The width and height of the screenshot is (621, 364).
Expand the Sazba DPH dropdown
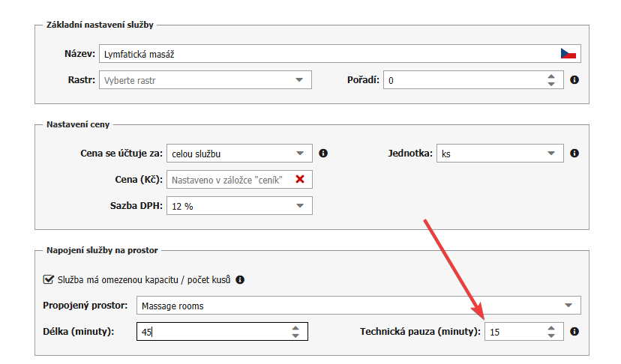238,206
